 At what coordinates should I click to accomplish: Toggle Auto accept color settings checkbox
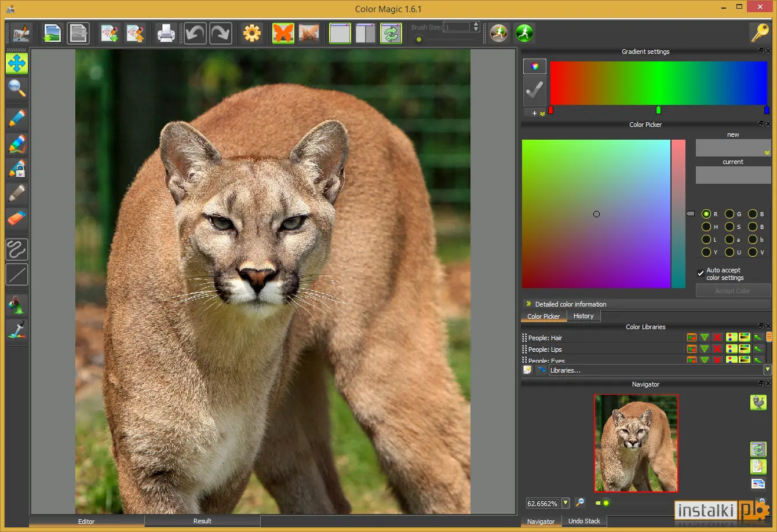701,274
